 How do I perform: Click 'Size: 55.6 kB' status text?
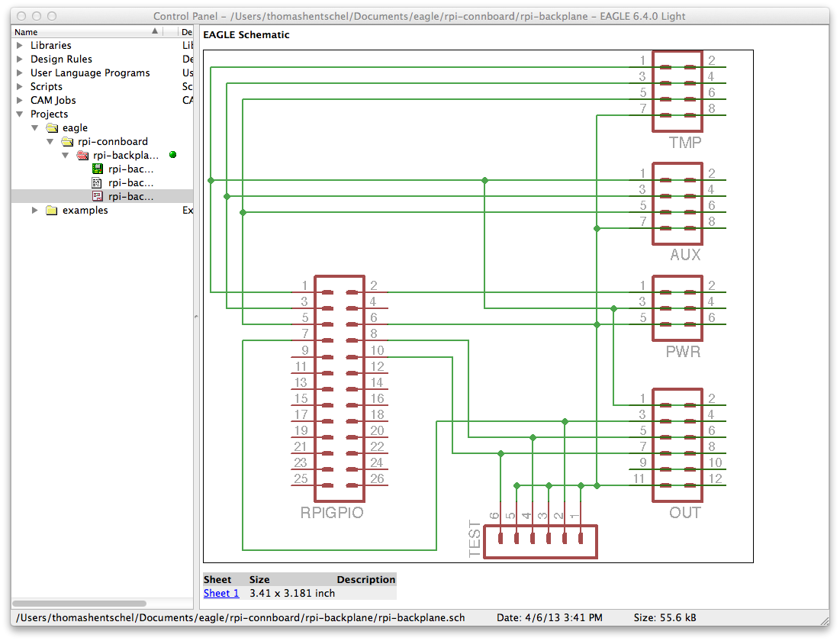tap(665, 617)
